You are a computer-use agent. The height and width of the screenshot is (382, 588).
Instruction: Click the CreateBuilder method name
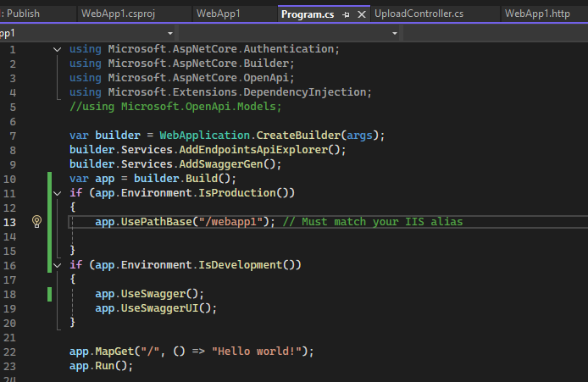(x=298, y=135)
